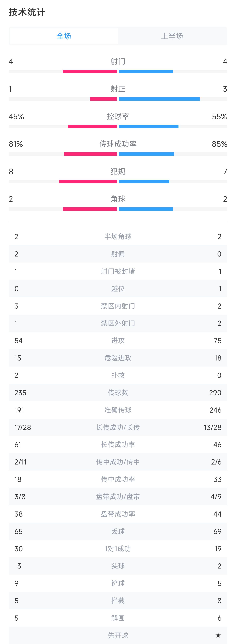Select the 拦截 interceptions row
This screenshot has width=236, height=644.
coord(118,600)
